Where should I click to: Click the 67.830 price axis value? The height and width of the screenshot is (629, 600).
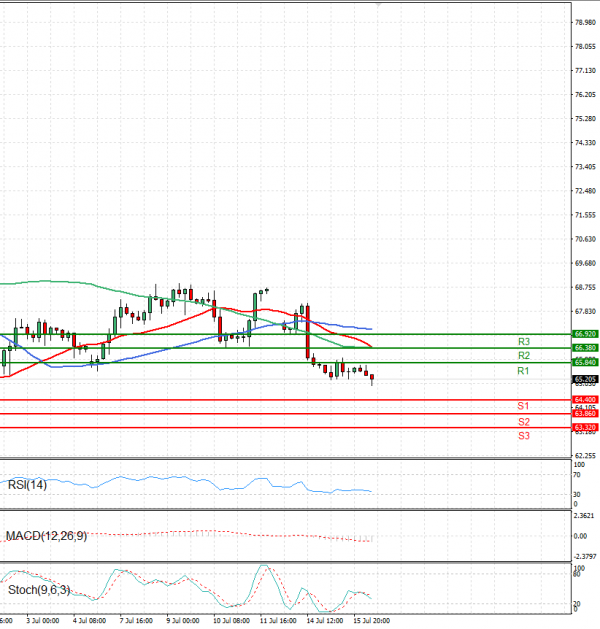coord(586,311)
